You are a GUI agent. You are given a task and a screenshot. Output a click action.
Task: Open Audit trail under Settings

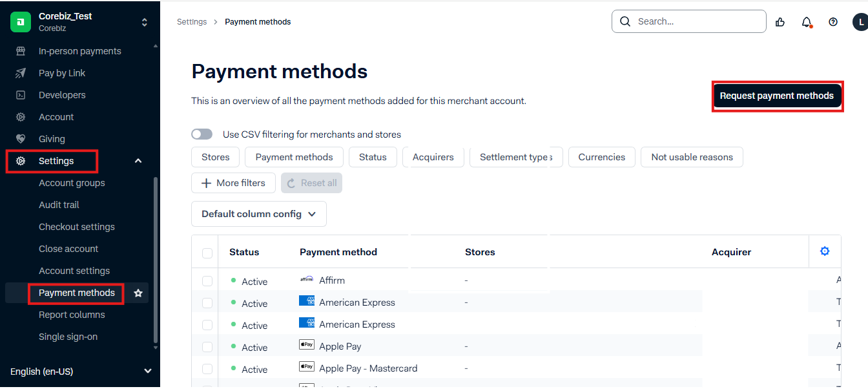[x=59, y=205]
